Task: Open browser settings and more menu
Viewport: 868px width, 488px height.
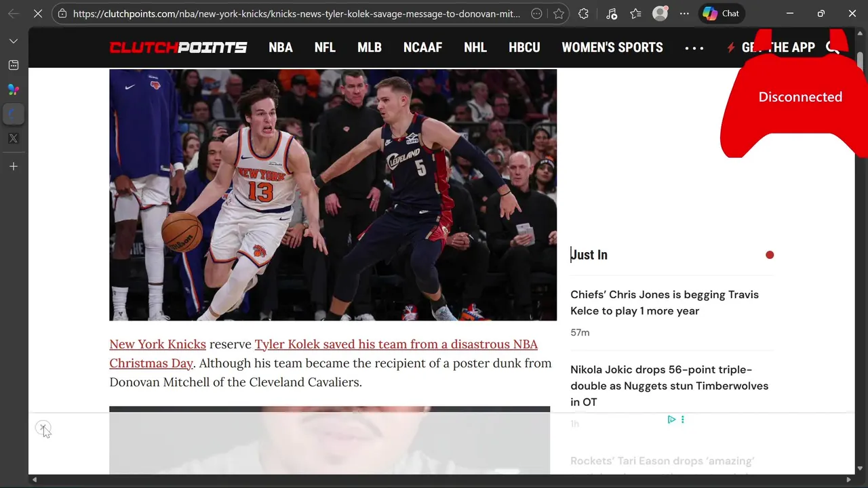Action: click(x=684, y=14)
